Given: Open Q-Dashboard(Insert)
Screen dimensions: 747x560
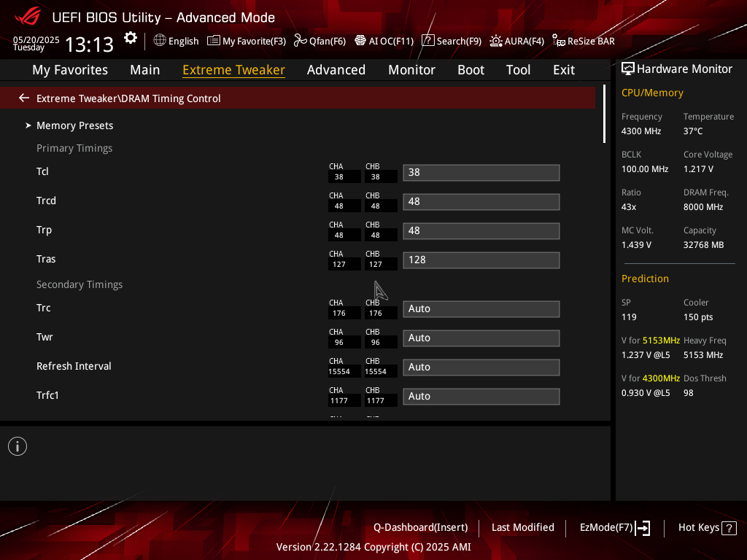Looking at the screenshot, I should [420, 527].
